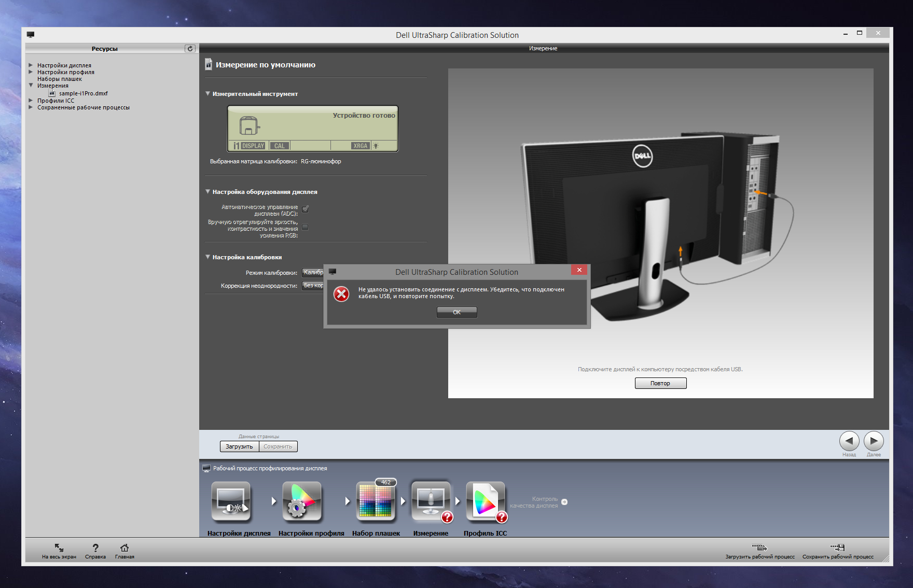Click the red error icon in dialog
The width and height of the screenshot is (913, 588).
[341, 294]
